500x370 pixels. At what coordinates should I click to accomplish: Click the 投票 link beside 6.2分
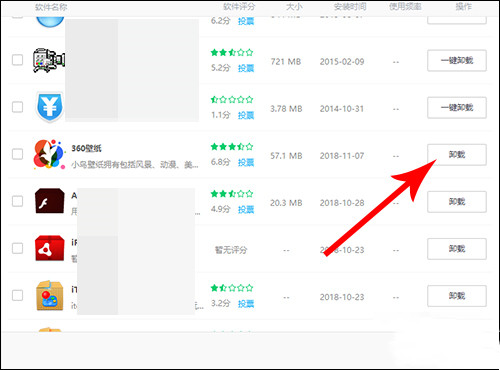point(246,21)
